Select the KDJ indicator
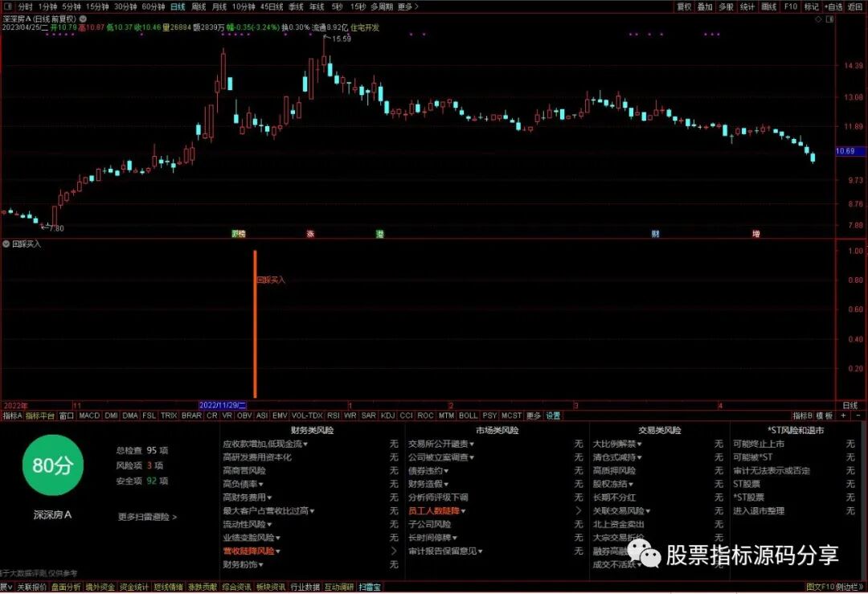Image resolution: width=868 pixels, height=594 pixels. click(388, 416)
